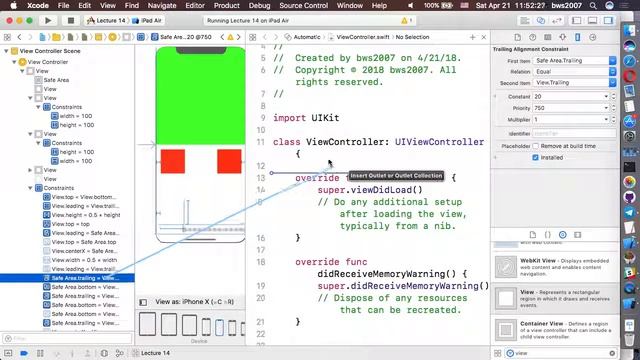Show the Object library
The height and width of the screenshot is (360, 640).
coord(562,235)
